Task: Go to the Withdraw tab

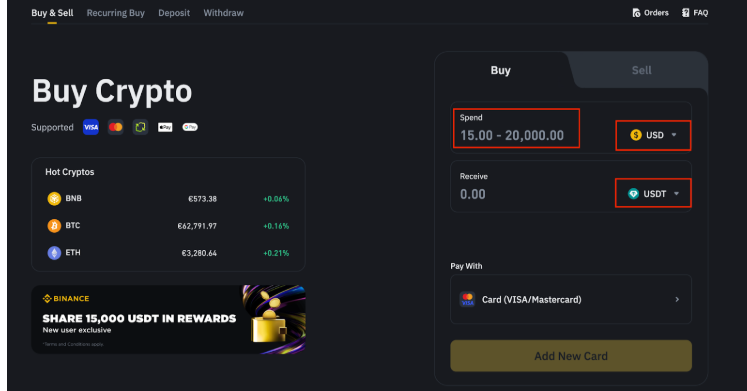Action: 223,13
